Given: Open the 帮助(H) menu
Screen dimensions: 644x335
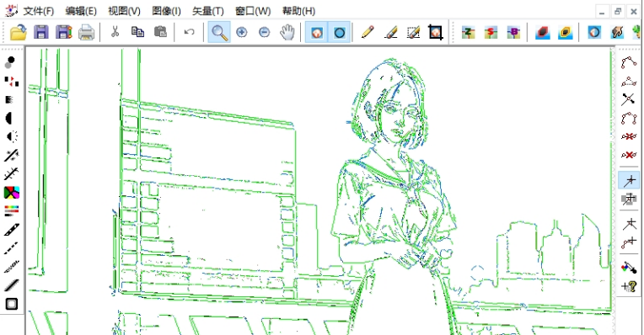Looking at the screenshot, I should click(298, 11).
